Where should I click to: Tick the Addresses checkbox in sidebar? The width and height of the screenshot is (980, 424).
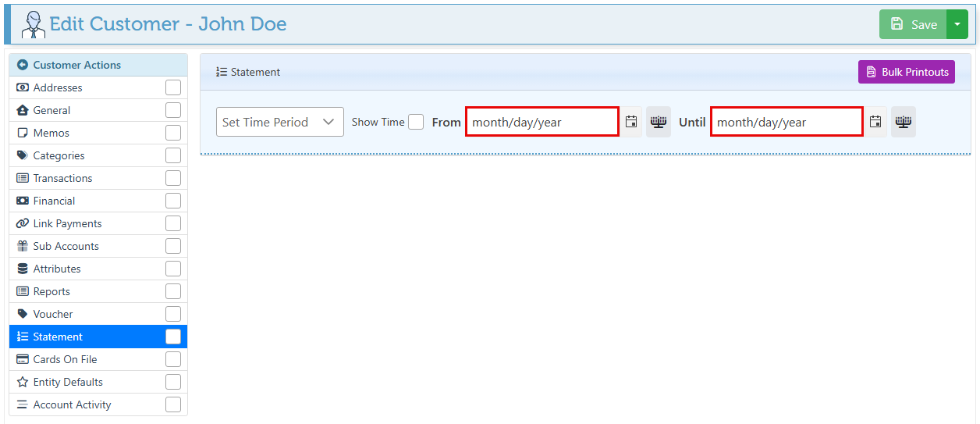click(x=172, y=87)
